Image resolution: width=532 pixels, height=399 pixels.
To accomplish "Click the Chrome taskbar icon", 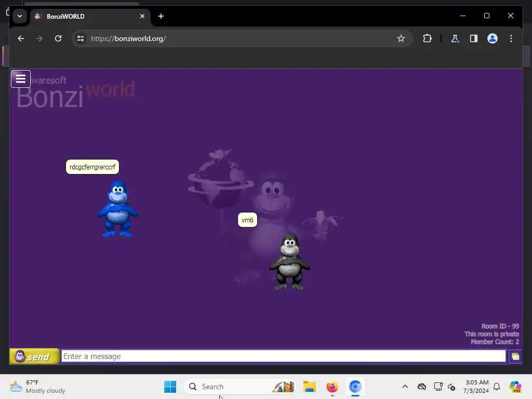I will pos(355,387).
